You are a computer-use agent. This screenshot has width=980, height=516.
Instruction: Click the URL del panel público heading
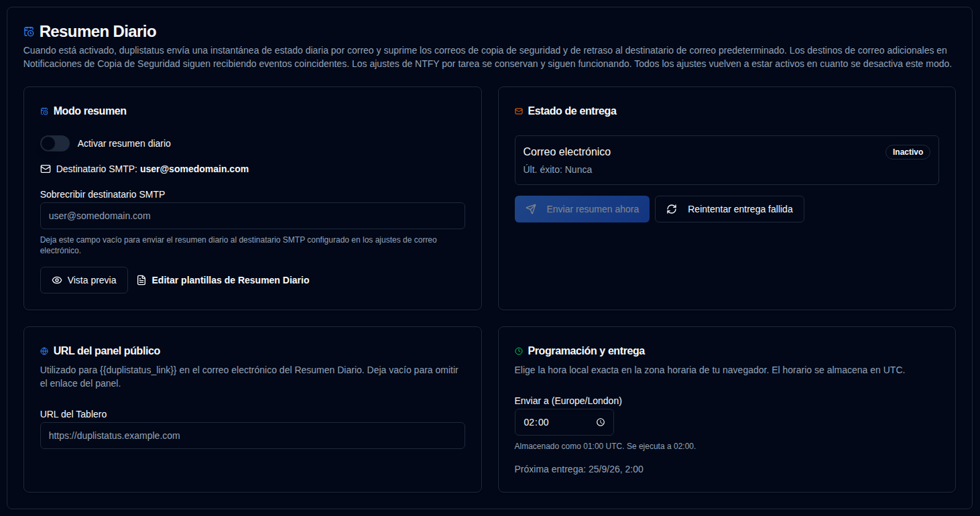107,351
